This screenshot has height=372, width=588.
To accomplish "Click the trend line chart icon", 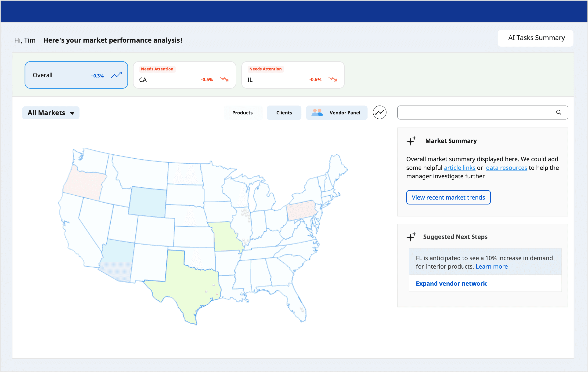I will click(379, 113).
